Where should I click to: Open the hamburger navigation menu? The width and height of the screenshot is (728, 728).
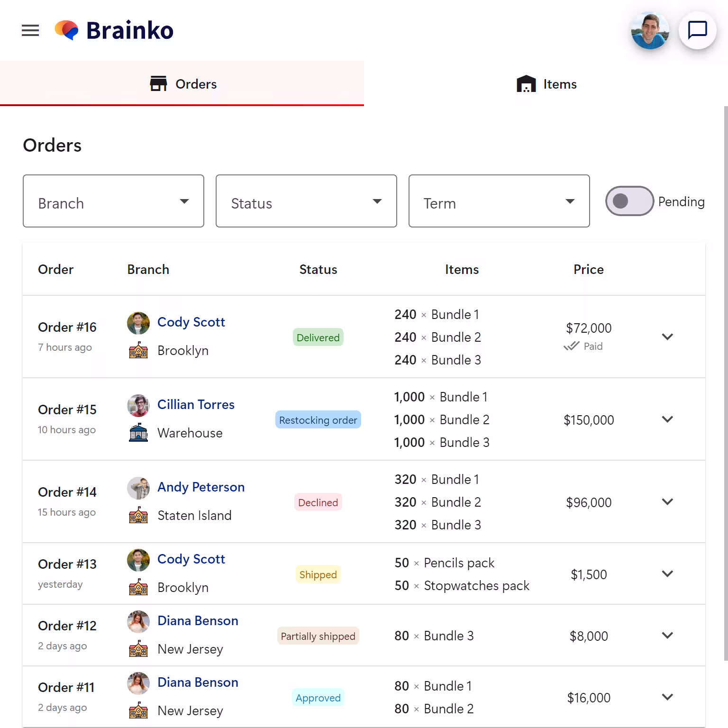point(30,31)
